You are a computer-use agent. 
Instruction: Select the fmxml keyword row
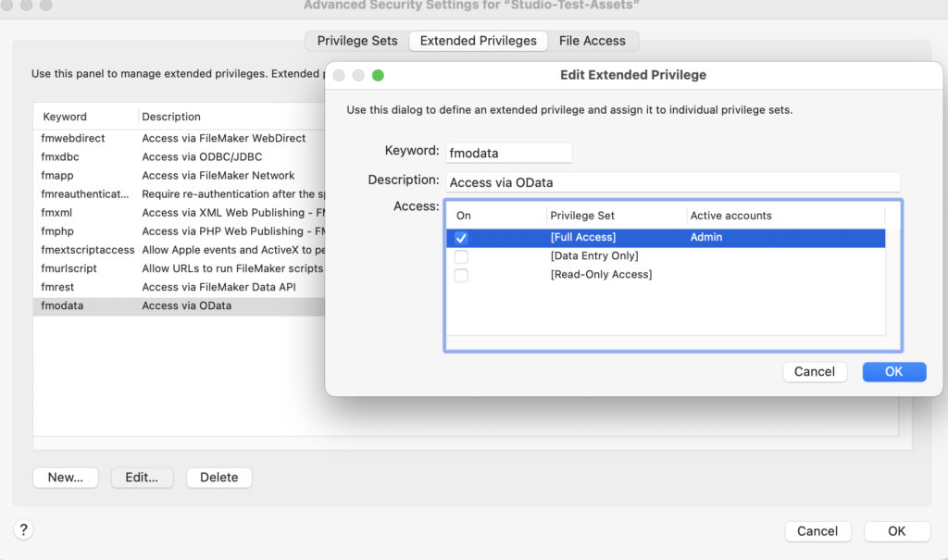179,213
